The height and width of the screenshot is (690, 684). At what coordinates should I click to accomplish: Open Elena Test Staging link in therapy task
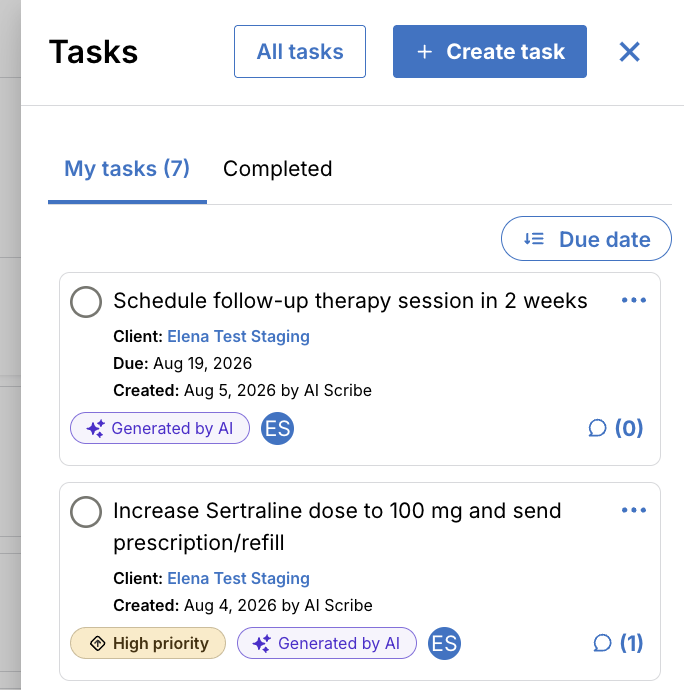click(x=239, y=337)
